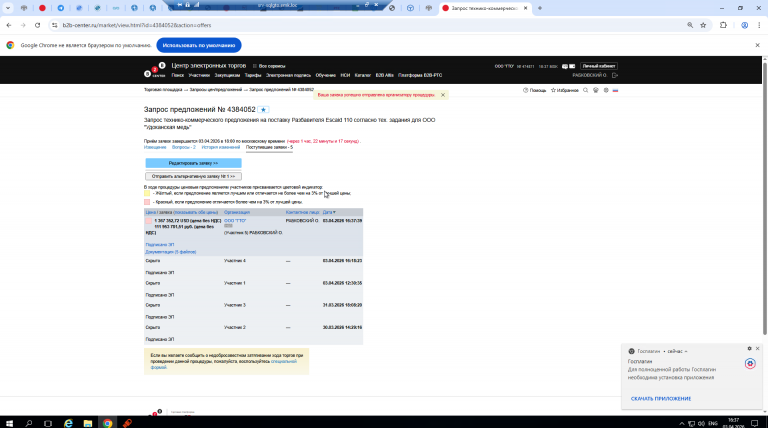Add a new browser tab with the plus

(540, 8)
